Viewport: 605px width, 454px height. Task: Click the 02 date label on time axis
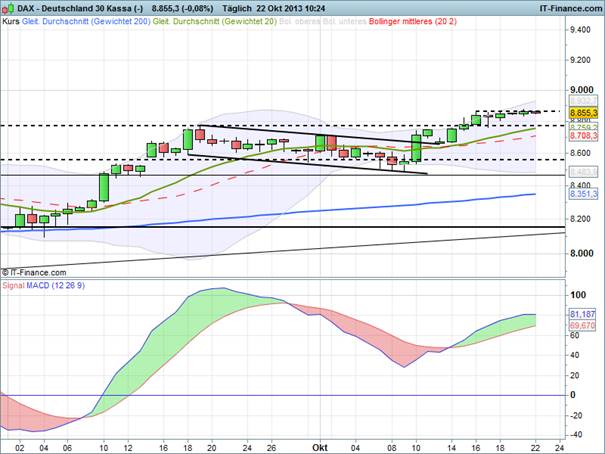(20, 448)
